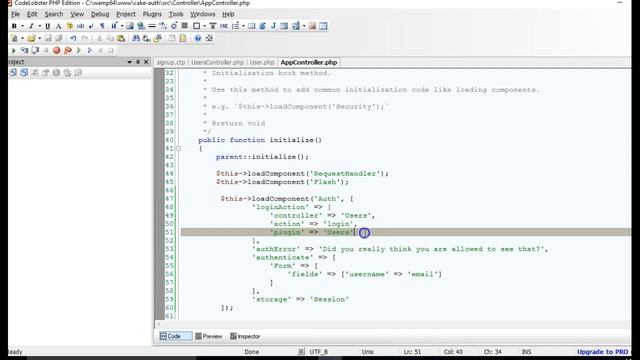Viewport: 640px width, 360px height.
Task: Click the debug step blue arrow icon
Action: click(90, 50)
